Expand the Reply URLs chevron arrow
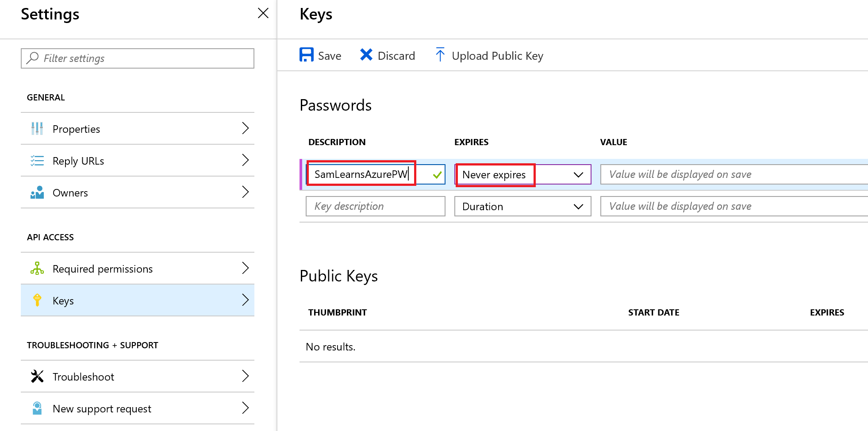The width and height of the screenshot is (868, 431). [246, 160]
